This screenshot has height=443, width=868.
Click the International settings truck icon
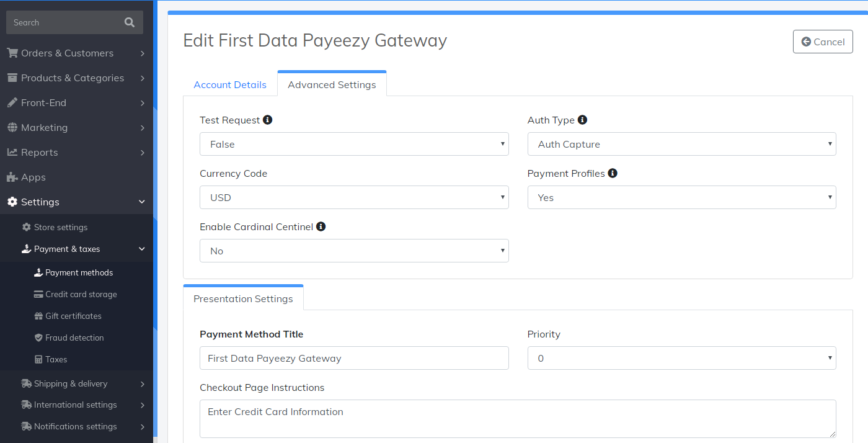pyautogui.click(x=26, y=405)
